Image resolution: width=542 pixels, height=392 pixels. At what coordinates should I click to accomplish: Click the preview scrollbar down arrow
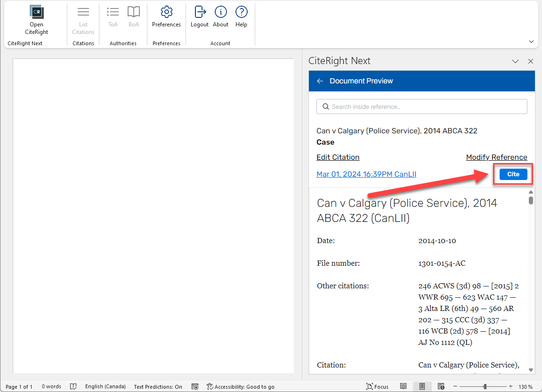click(531, 370)
